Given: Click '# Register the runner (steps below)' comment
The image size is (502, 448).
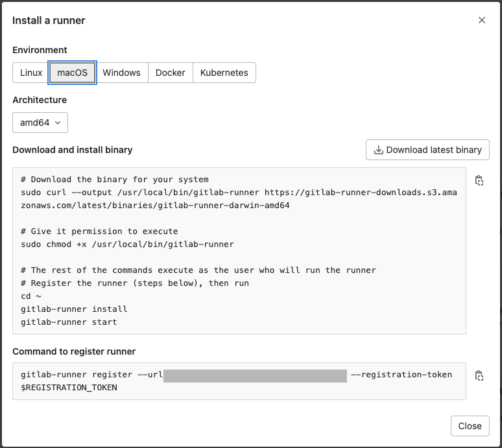Looking at the screenshot, I should [135, 283].
